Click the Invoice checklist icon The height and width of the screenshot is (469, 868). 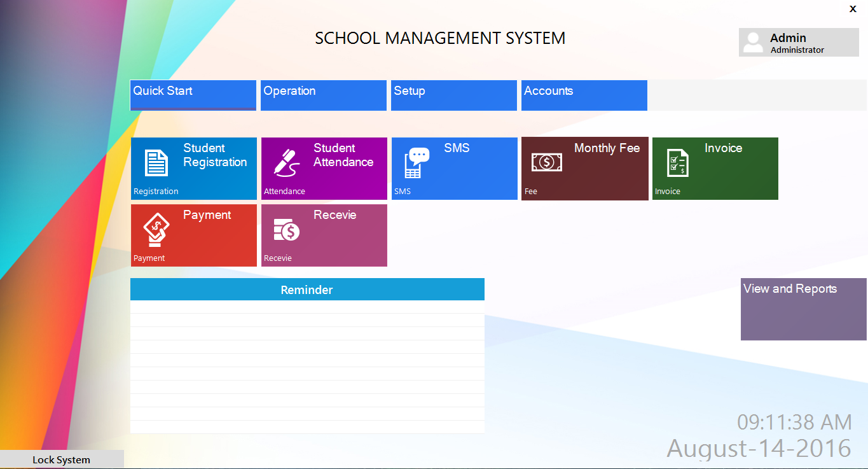[x=677, y=163]
